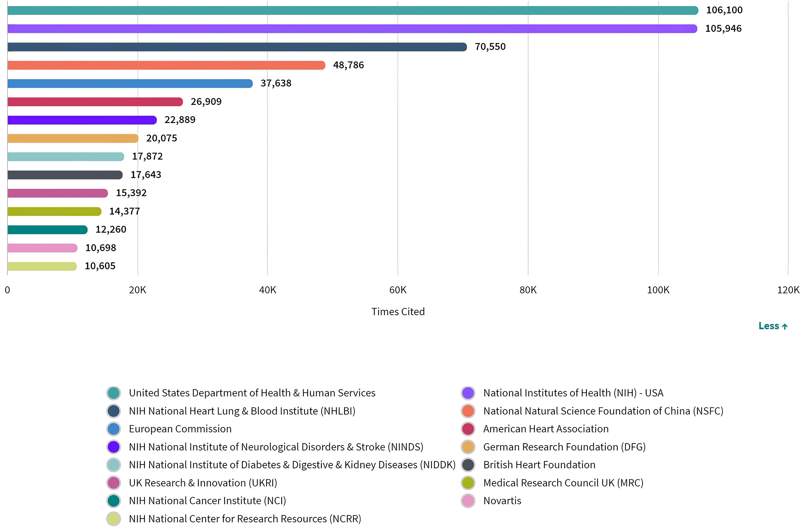Toggle European Commission legend marker
The height and width of the screenshot is (529, 812).
tap(114, 429)
